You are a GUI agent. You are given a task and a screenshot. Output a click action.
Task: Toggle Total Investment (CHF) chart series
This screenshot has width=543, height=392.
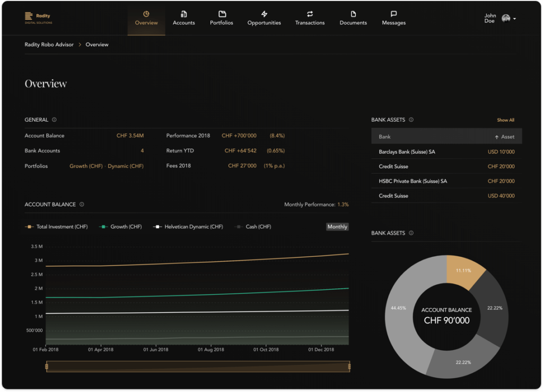click(57, 227)
